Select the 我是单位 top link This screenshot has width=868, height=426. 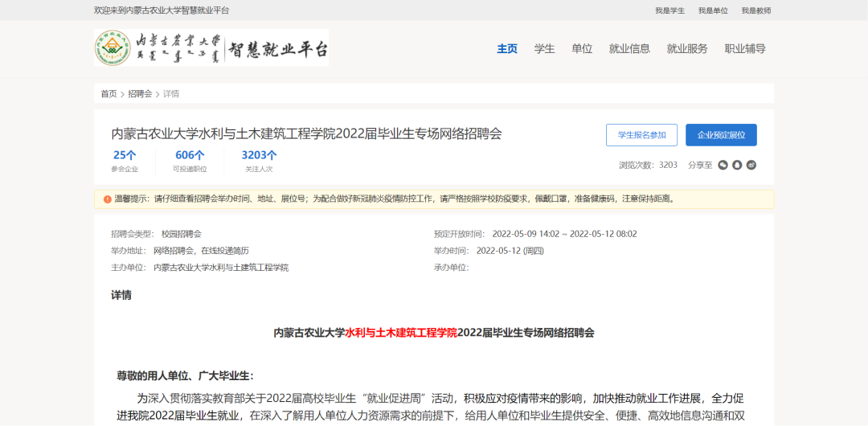pyautogui.click(x=713, y=10)
